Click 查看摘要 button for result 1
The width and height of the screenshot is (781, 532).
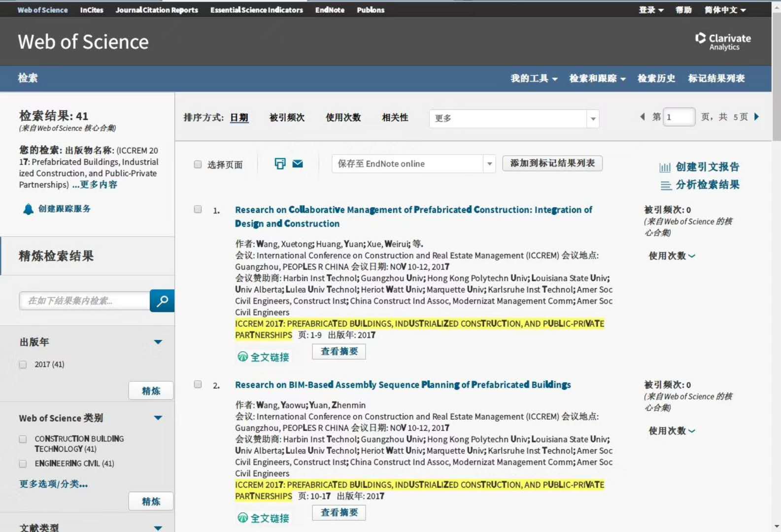tap(339, 351)
